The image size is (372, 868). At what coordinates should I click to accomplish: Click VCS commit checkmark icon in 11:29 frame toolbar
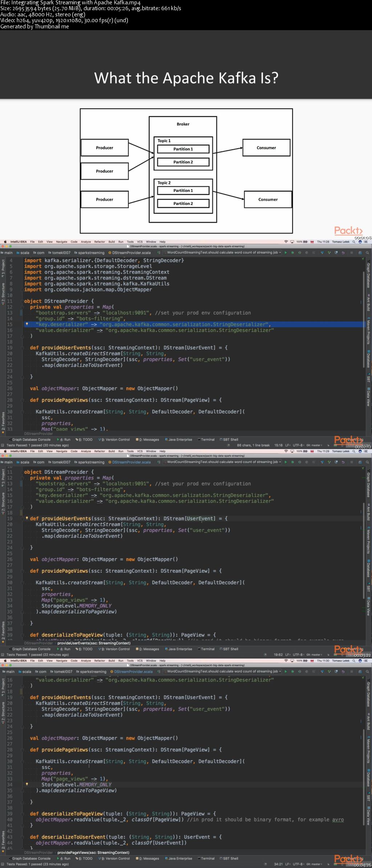329,462
